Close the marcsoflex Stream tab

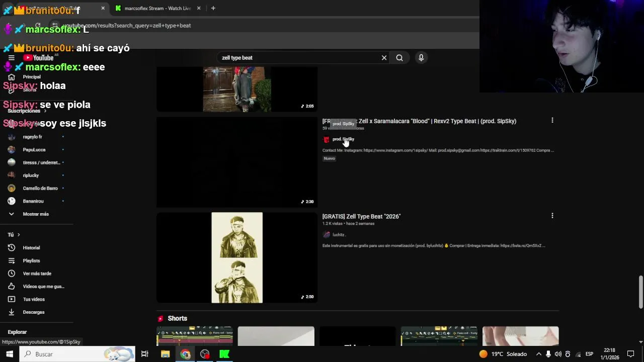[199, 8]
